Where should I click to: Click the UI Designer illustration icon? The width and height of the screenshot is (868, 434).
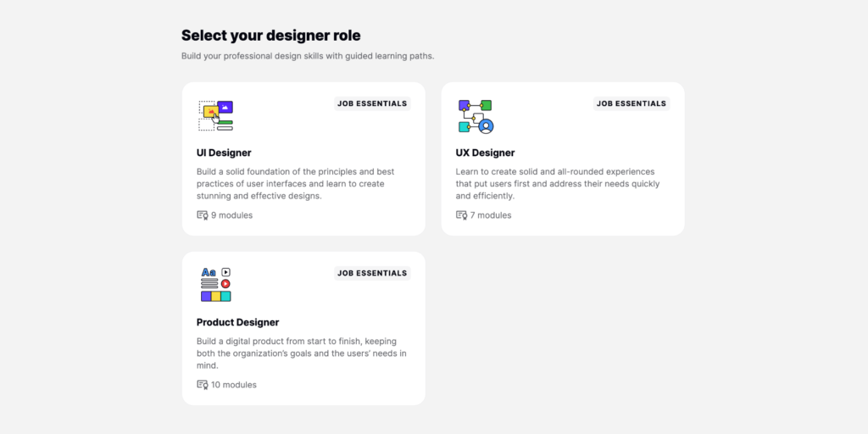click(215, 115)
